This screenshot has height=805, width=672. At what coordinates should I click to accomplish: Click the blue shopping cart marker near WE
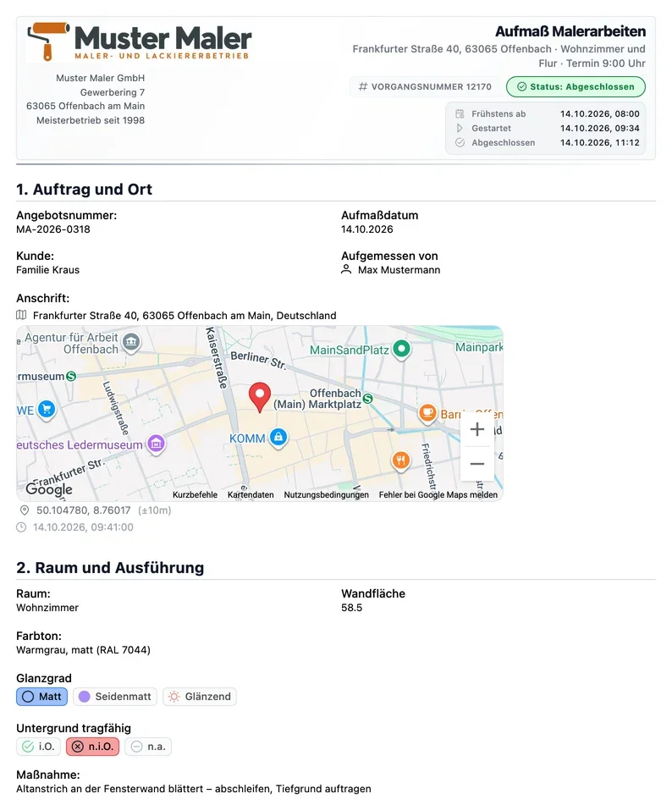47,410
